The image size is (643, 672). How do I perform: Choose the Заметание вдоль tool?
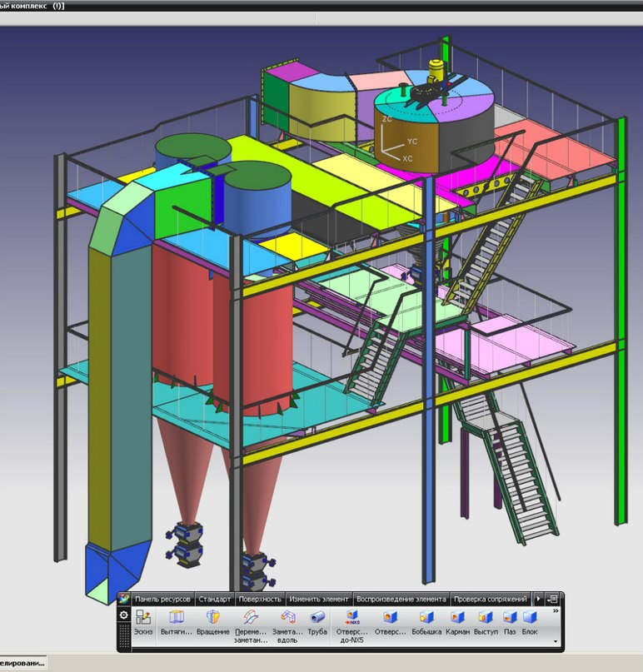pos(287,626)
